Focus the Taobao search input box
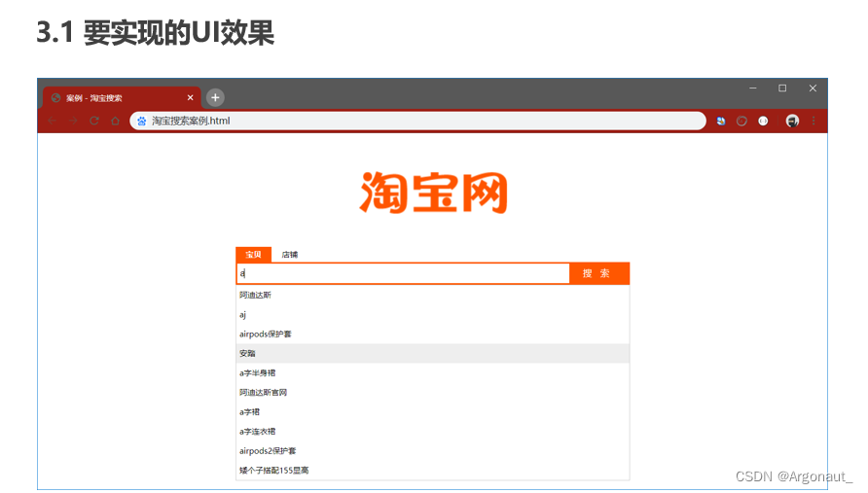Viewport: 868px width, 493px height. pos(403,273)
